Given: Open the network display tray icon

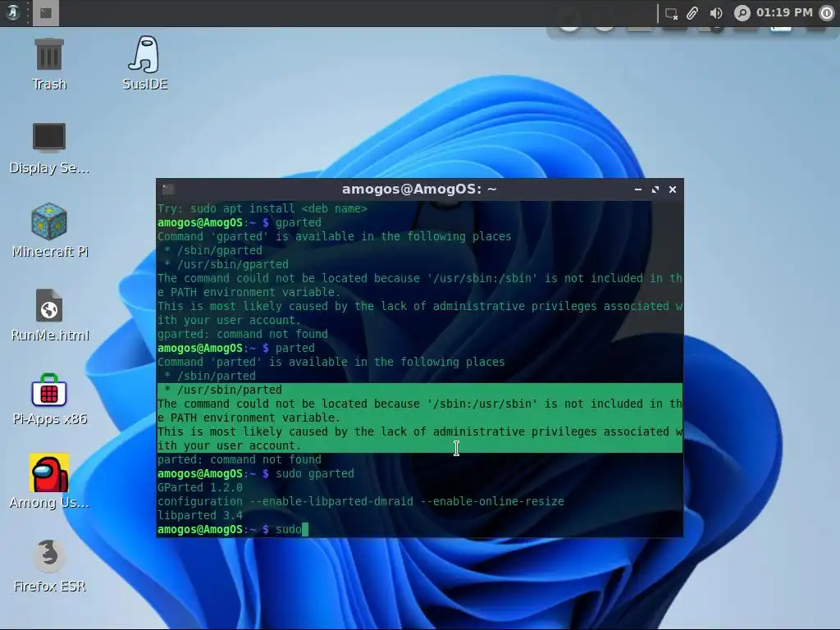Looking at the screenshot, I should 671,13.
